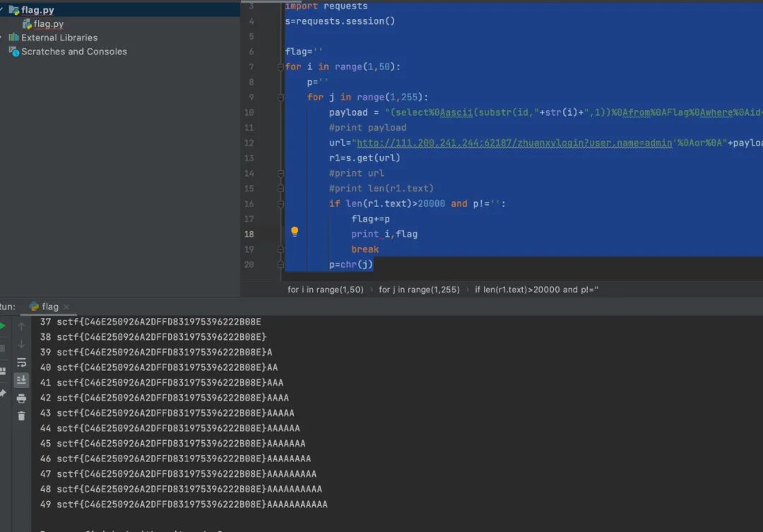Click the 'import requests' line
This screenshot has width=763, height=532.
coord(326,6)
